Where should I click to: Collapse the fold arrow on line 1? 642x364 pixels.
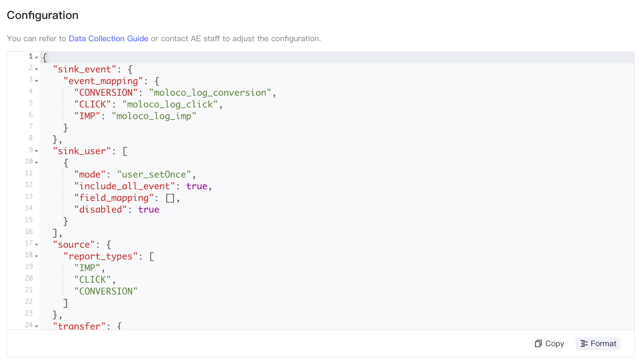(36, 57)
